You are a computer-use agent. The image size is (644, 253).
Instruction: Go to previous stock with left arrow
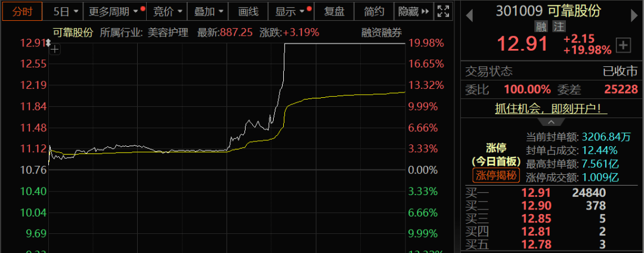click(x=469, y=17)
